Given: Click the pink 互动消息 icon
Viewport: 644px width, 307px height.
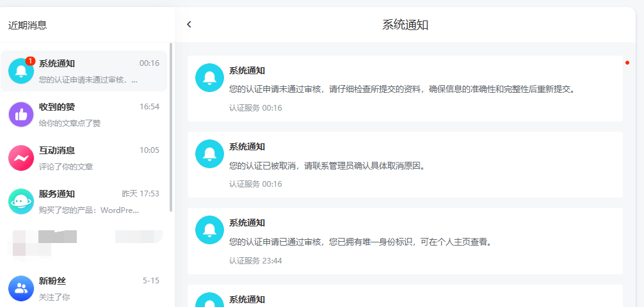Looking at the screenshot, I should tap(20, 158).
